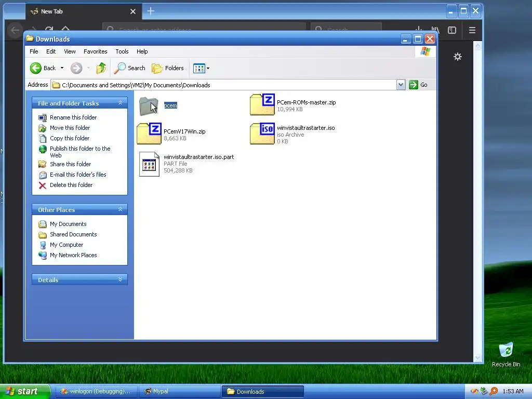The width and height of the screenshot is (532, 399).
Task: Open Back button history dropdown arrow
Action: (x=62, y=68)
